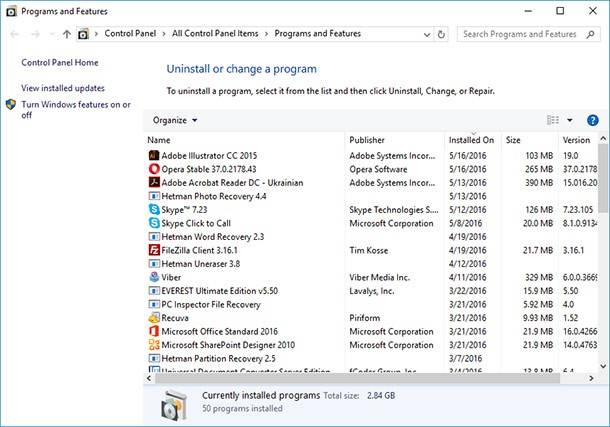The image size is (610, 427).
Task: Click the search magnifier icon
Action: (590, 34)
